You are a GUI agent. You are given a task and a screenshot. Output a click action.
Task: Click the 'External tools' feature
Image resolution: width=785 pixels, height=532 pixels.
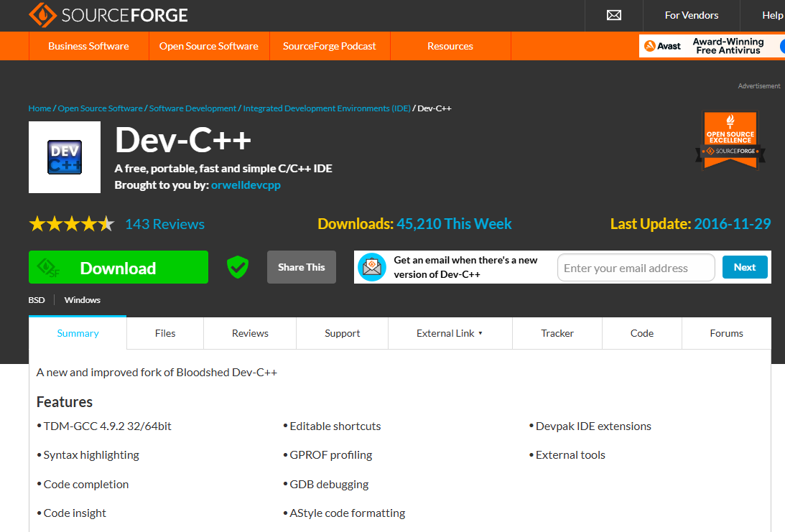(570, 455)
